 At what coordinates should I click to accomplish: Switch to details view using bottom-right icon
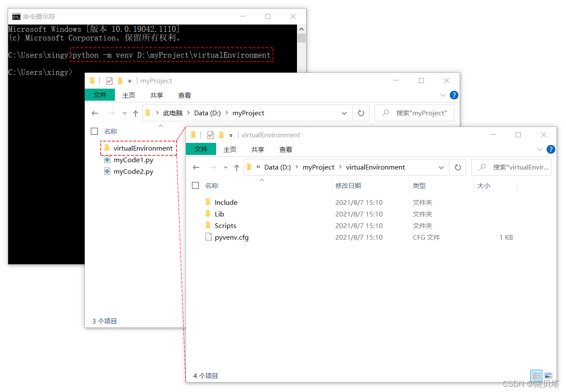point(536,375)
